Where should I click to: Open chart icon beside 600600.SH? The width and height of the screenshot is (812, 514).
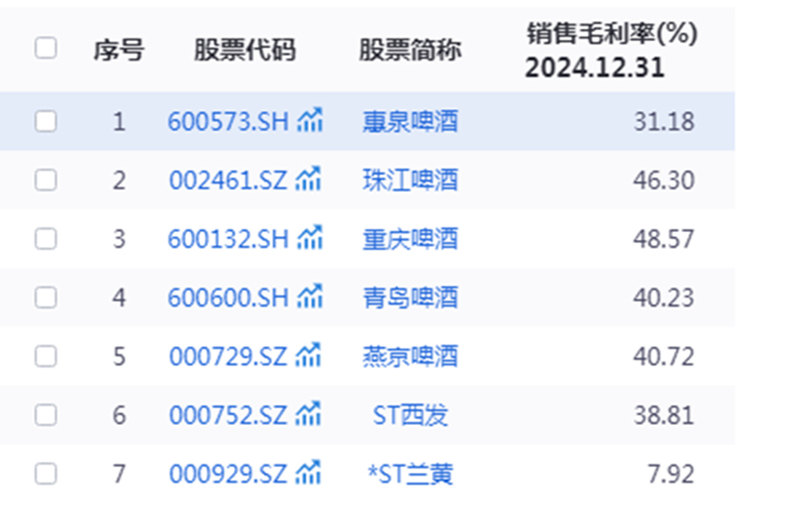(x=310, y=296)
